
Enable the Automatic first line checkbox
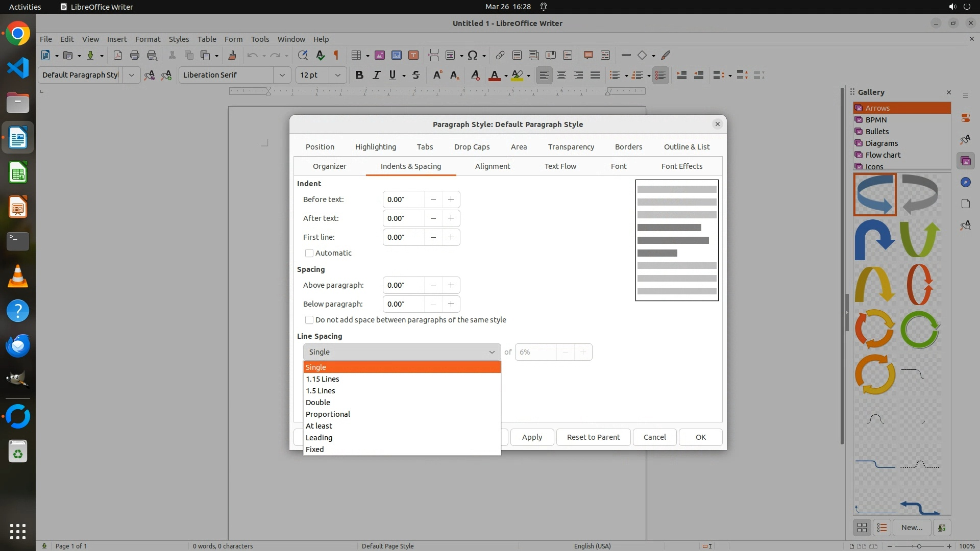coord(309,253)
